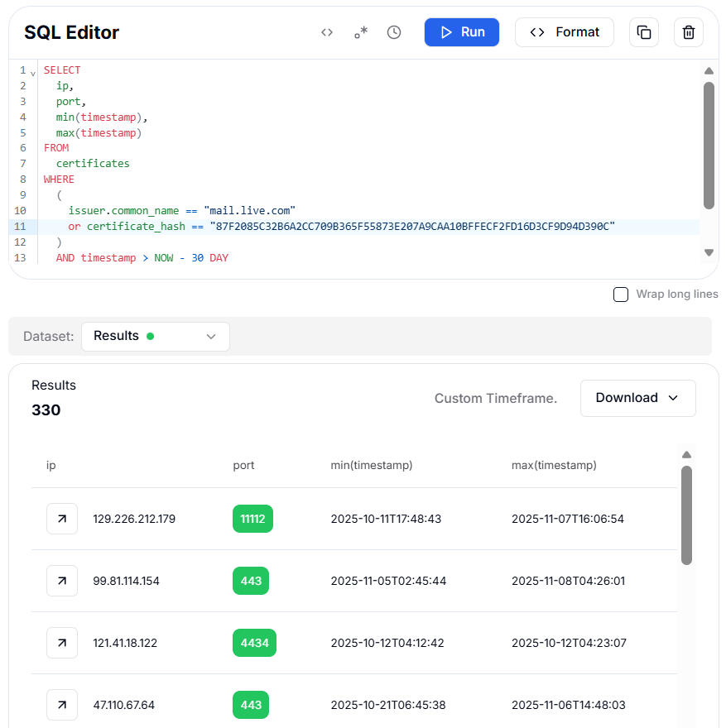Viewport: 726px width, 728px height.
Task: Run the SQL query
Action: pos(462,32)
